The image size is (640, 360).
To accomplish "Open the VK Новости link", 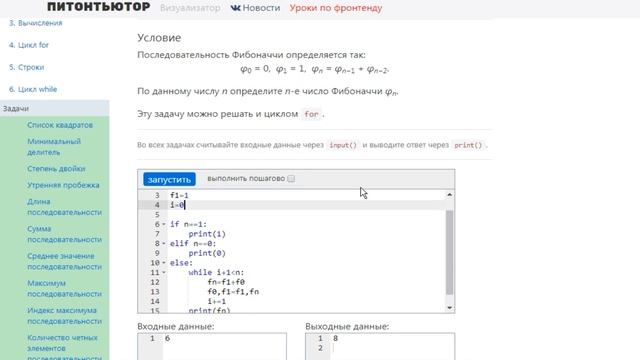I will [255, 8].
